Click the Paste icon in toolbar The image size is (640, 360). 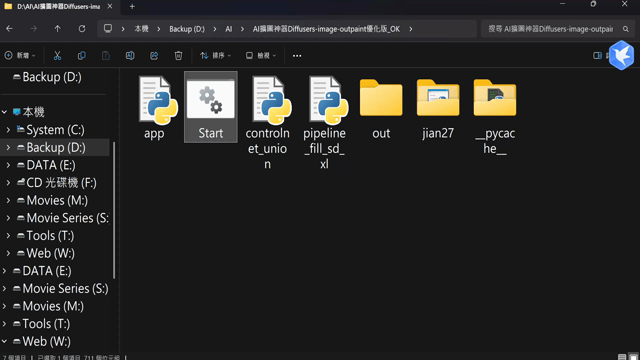coord(106,56)
